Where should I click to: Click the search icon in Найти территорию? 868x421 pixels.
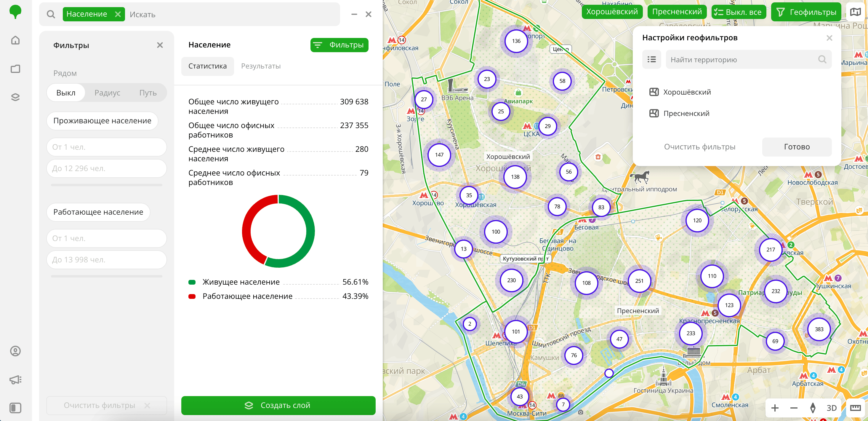point(822,59)
